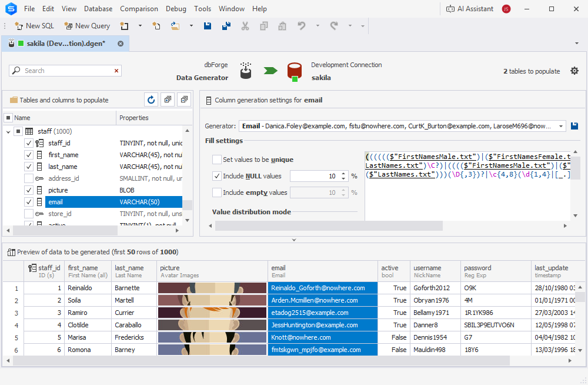The height and width of the screenshot is (385, 588).
Task: Open the toolbar options overflow arrow
Action: 363,26
